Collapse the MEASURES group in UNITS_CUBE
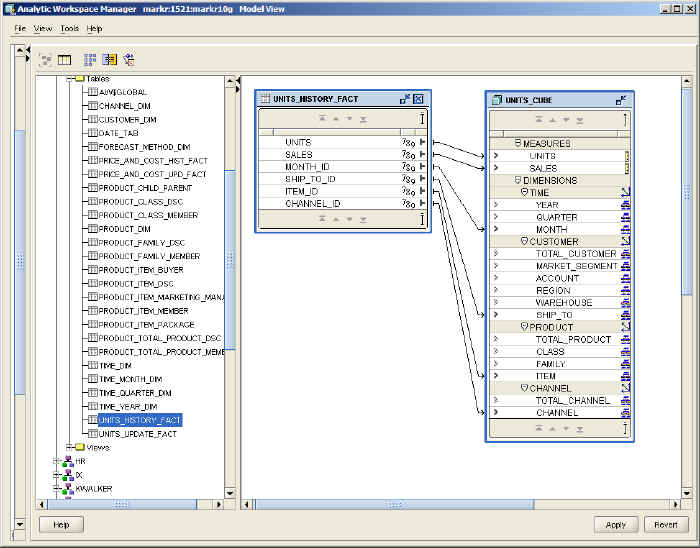Image resolution: width=700 pixels, height=548 pixels. point(518,143)
